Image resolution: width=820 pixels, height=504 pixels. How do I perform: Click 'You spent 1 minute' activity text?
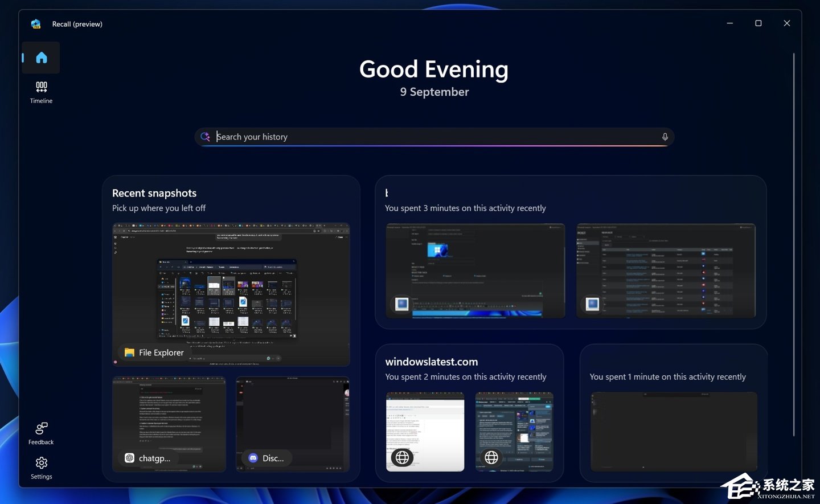point(667,377)
